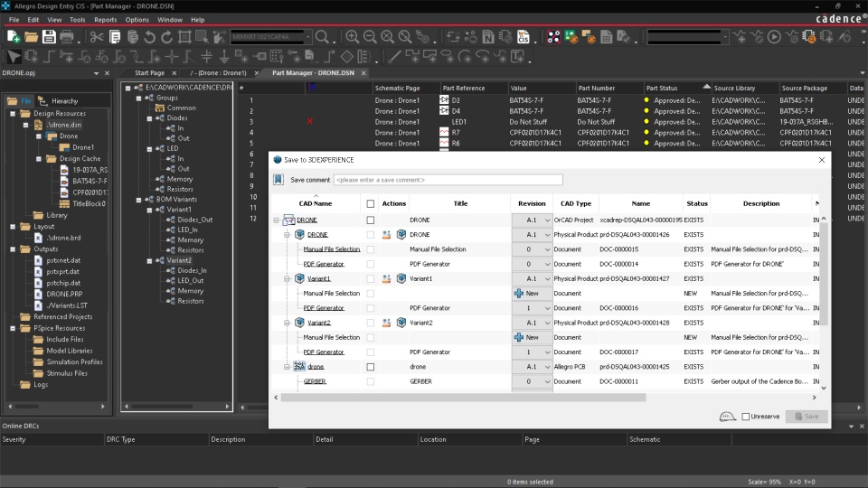Open the Reports menu
868x488 pixels.
click(x=105, y=19)
